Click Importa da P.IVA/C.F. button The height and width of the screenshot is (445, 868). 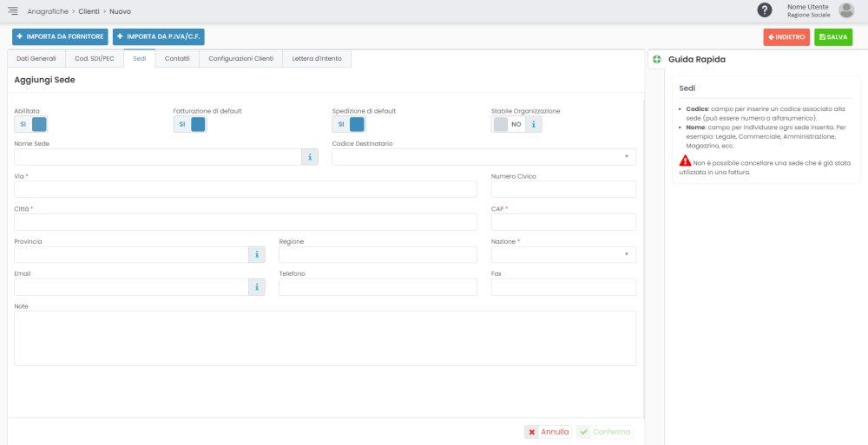(159, 37)
